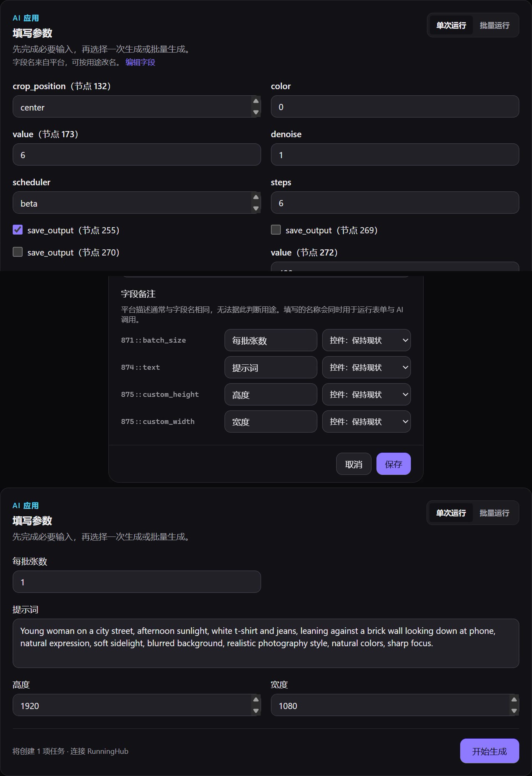532x776 pixels.
Task: Focus the color input field
Action: tap(395, 106)
